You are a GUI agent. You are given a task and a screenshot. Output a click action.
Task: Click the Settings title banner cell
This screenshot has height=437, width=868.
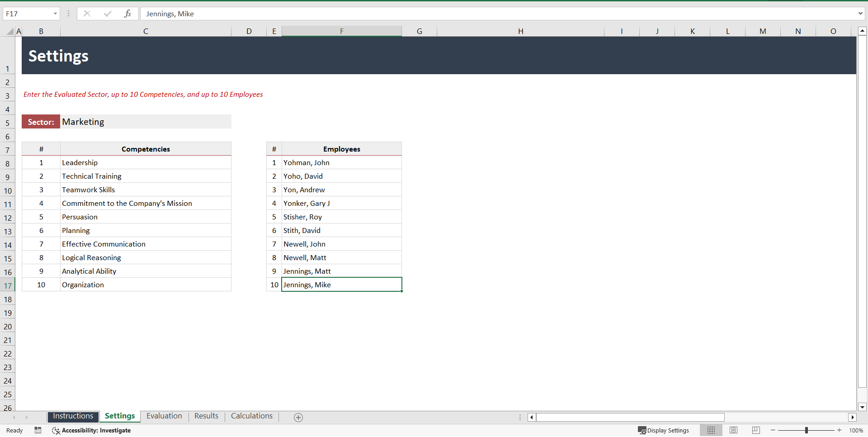(x=439, y=56)
